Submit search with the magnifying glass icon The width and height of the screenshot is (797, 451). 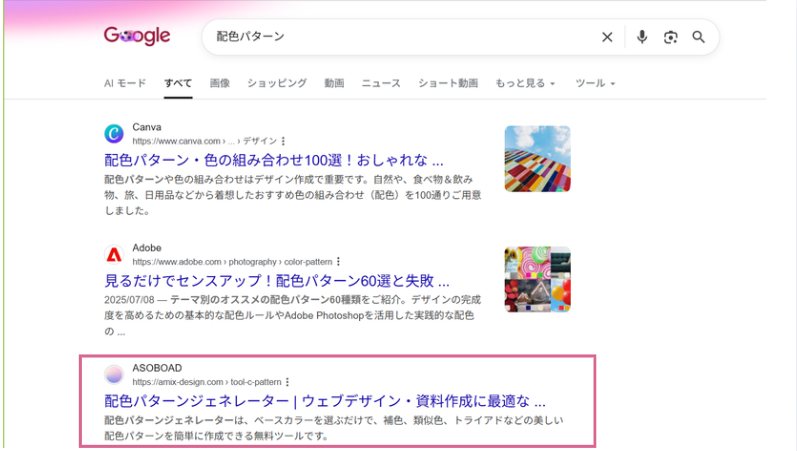tap(698, 37)
